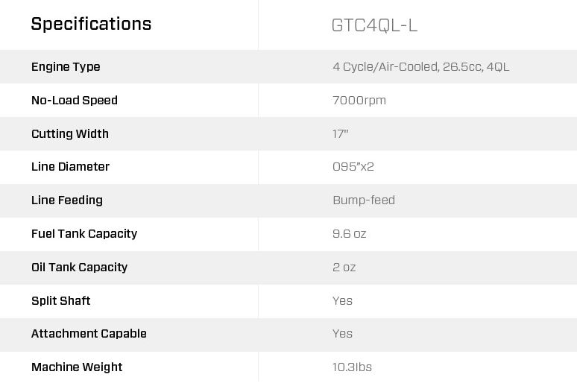The image size is (577, 392).
Task: Click the Specifications heading
Action: point(91,24)
